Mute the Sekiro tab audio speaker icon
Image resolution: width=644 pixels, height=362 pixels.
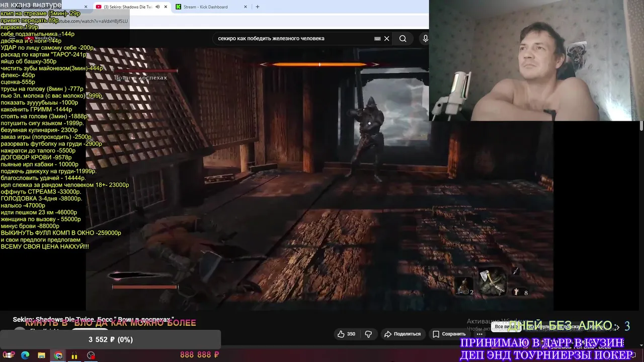[x=157, y=7]
